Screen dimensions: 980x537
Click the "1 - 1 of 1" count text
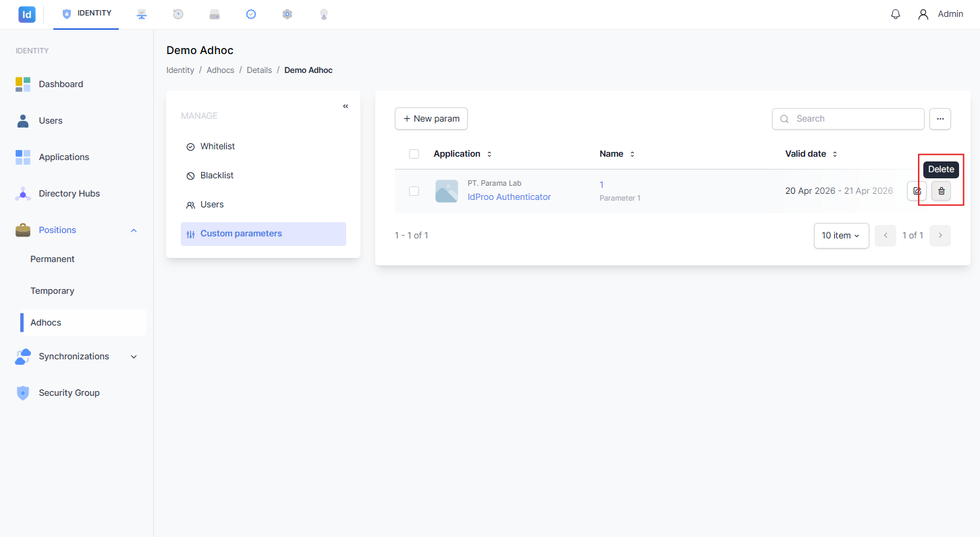coord(412,236)
